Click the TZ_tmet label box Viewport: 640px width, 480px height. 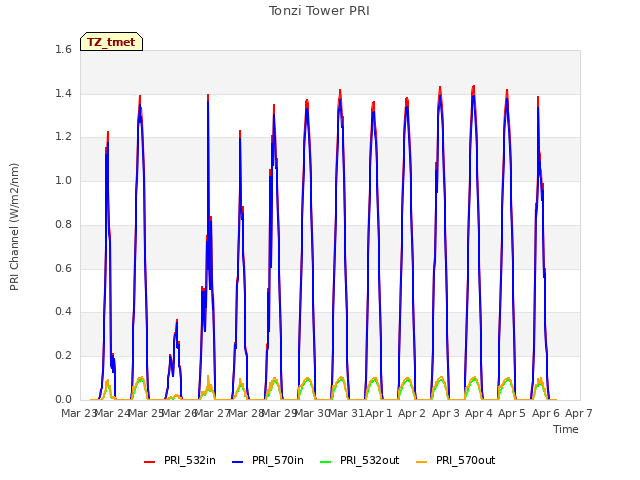[x=111, y=42]
